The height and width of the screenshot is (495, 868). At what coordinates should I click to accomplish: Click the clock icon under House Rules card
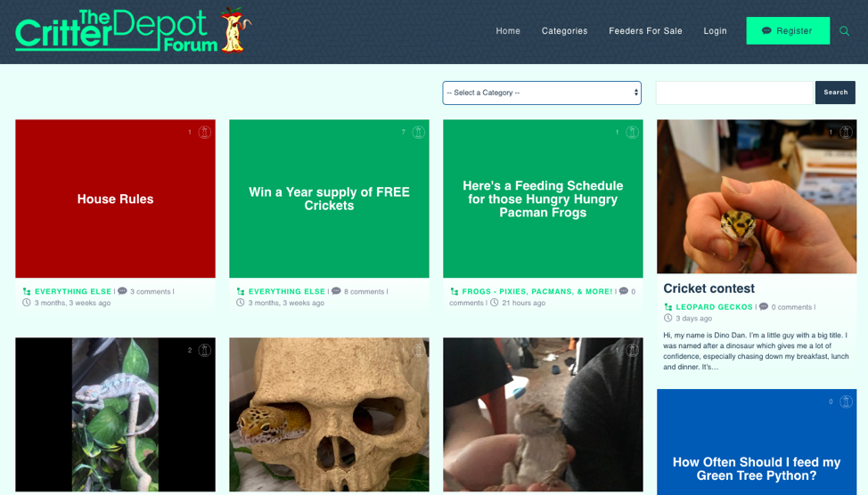(27, 303)
